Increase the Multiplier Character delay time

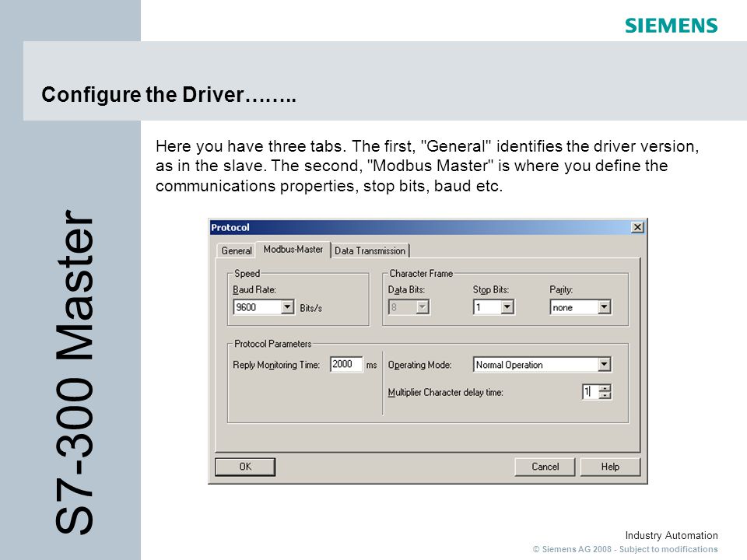click(x=605, y=388)
